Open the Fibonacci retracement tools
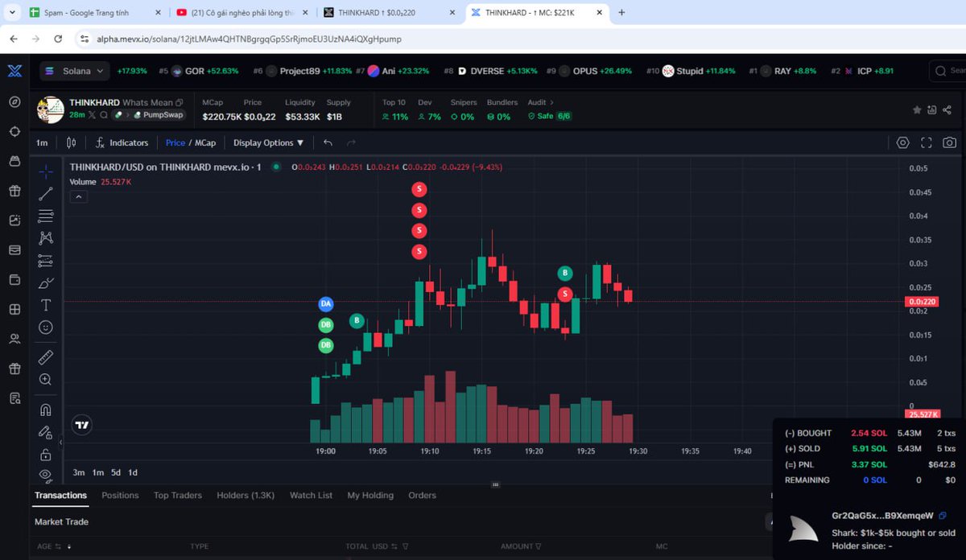 click(46, 216)
